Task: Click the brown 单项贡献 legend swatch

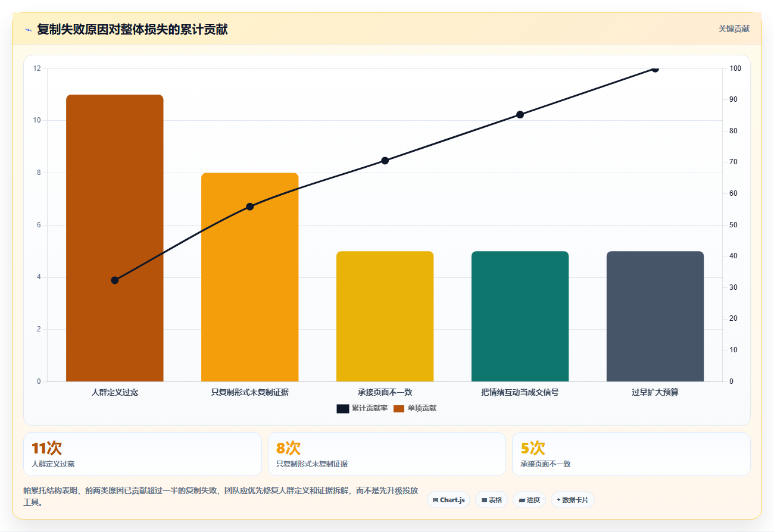Action: click(399, 408)
